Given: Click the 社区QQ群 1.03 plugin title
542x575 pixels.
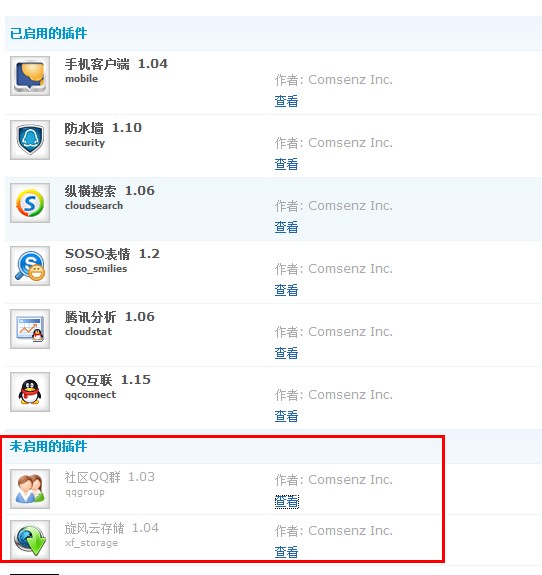Looking at the screenshot, I should [x=110, y=477].
